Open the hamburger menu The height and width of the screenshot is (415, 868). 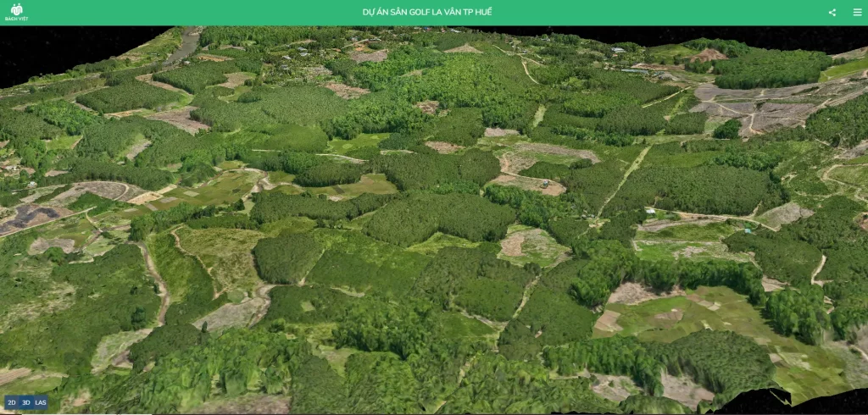pyautogui.click(x=857, y=13)
